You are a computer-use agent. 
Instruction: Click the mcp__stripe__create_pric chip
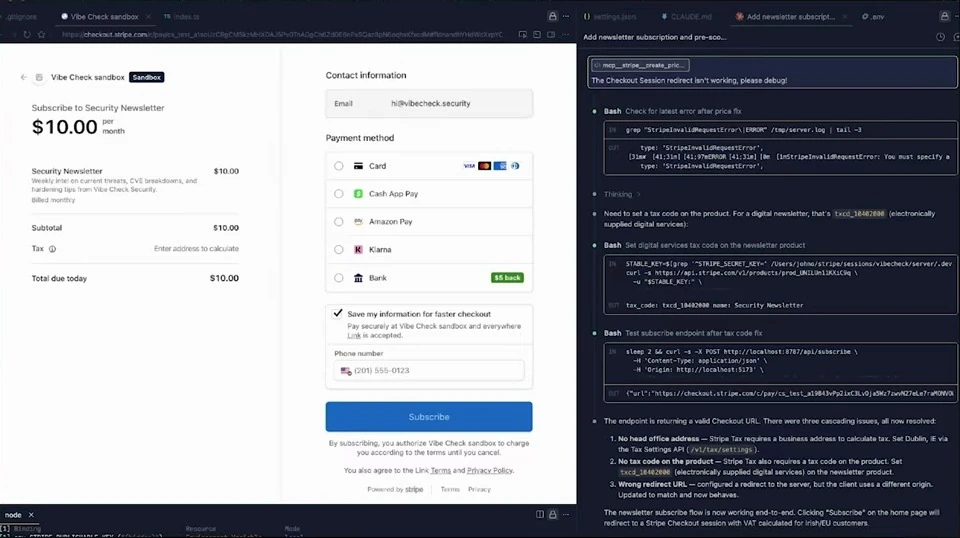[x=640, y=65]
